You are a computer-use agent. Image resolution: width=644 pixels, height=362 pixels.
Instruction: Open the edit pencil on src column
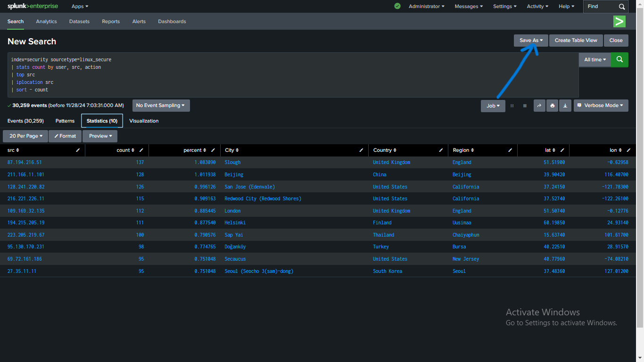[77, 150]
